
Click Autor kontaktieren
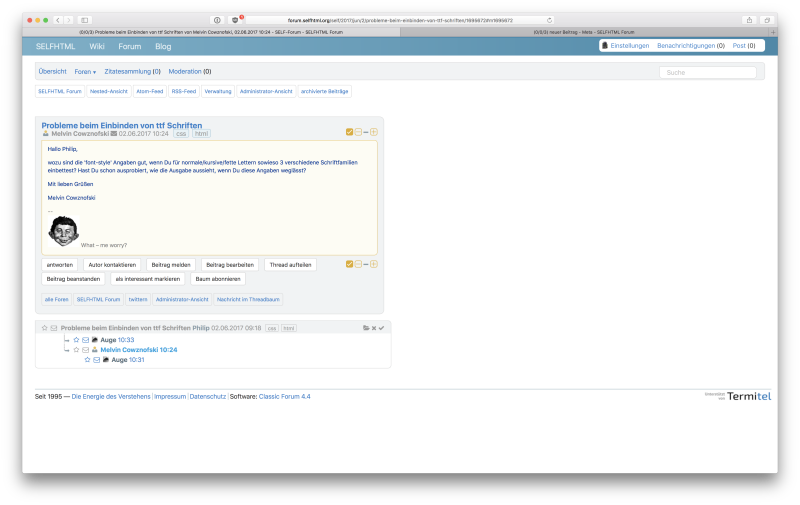click(112, 265)
